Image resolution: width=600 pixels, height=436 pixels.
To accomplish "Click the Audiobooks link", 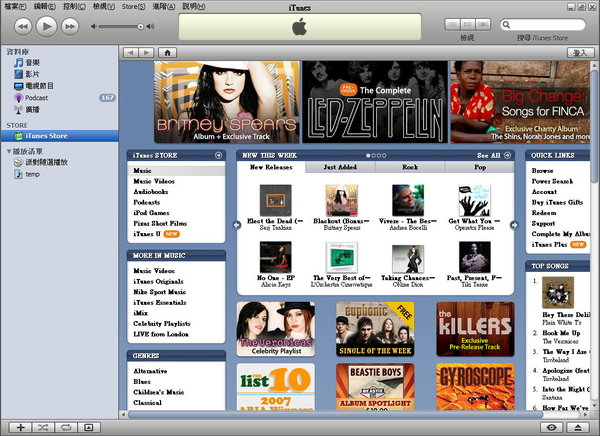I will (x=151, y=192).
